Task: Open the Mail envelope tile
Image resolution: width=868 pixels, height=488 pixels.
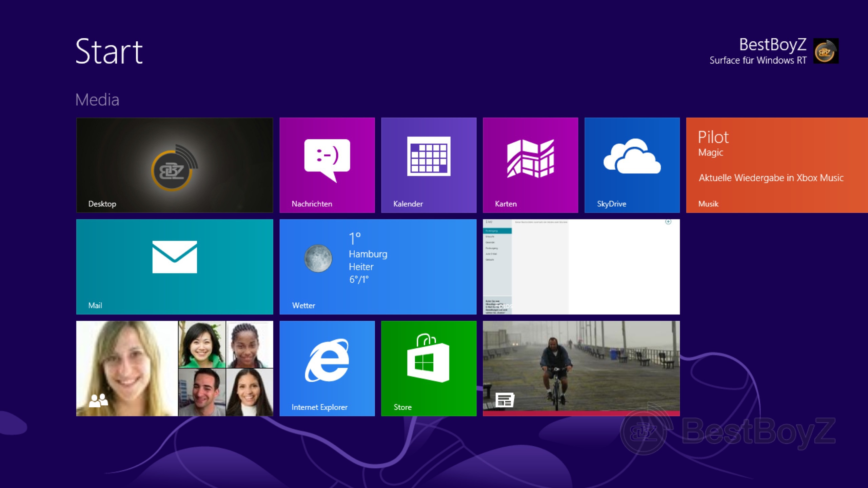Action: (x=175, y=267)
